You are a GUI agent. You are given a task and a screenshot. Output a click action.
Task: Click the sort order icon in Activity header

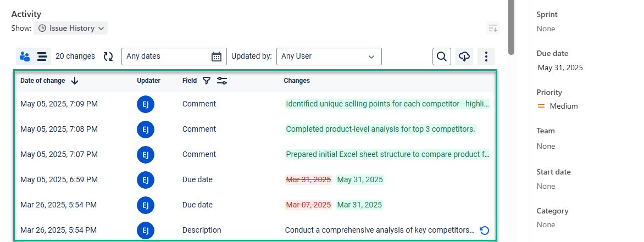pyautogui.click(x=493, y=29)
